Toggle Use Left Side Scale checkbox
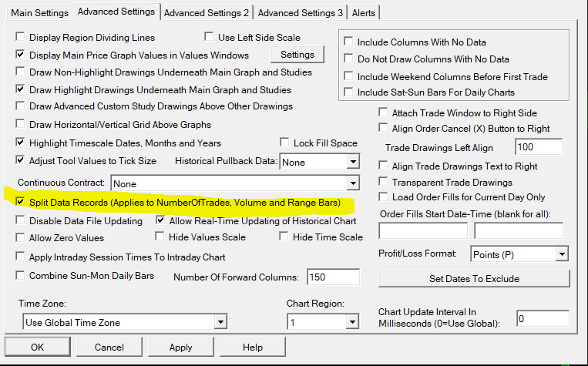 (x=210, y=36)
